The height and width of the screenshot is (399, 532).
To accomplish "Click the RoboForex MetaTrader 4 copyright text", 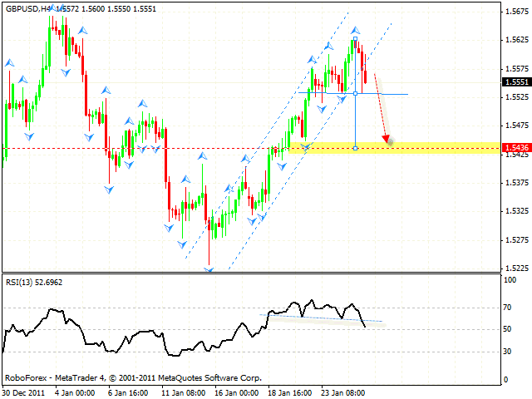I will click(x=133, y=378).
